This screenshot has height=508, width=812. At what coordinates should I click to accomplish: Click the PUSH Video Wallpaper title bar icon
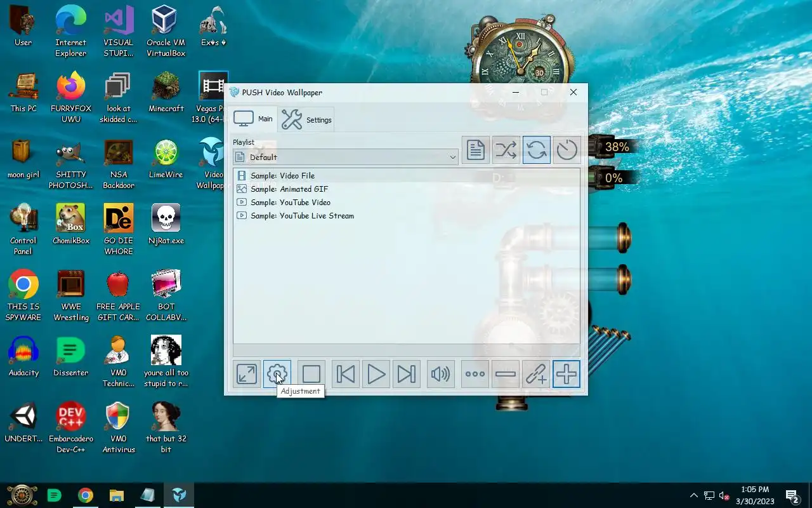click(234, 92)
